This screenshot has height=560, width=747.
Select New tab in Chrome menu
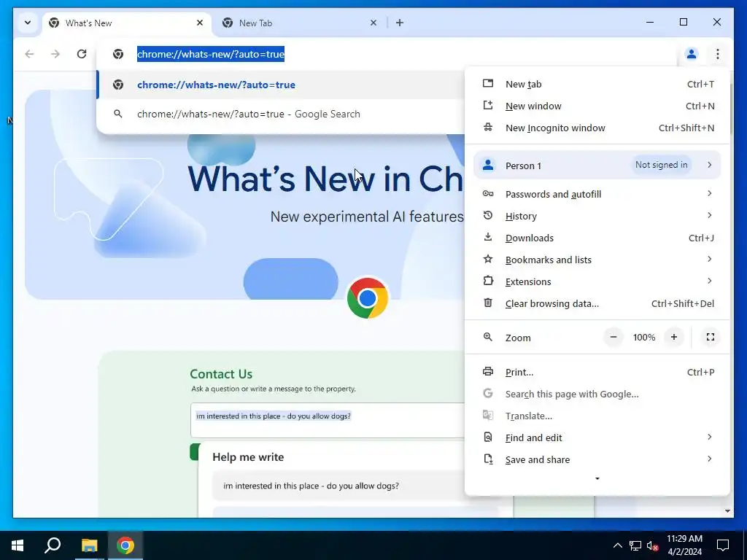click(x=597, y=84)
